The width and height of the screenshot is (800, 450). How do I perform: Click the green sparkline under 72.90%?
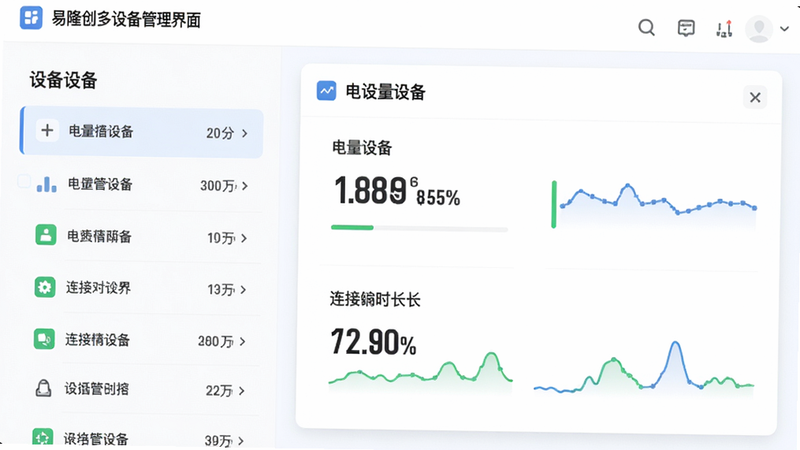click(x=420, y=371)
